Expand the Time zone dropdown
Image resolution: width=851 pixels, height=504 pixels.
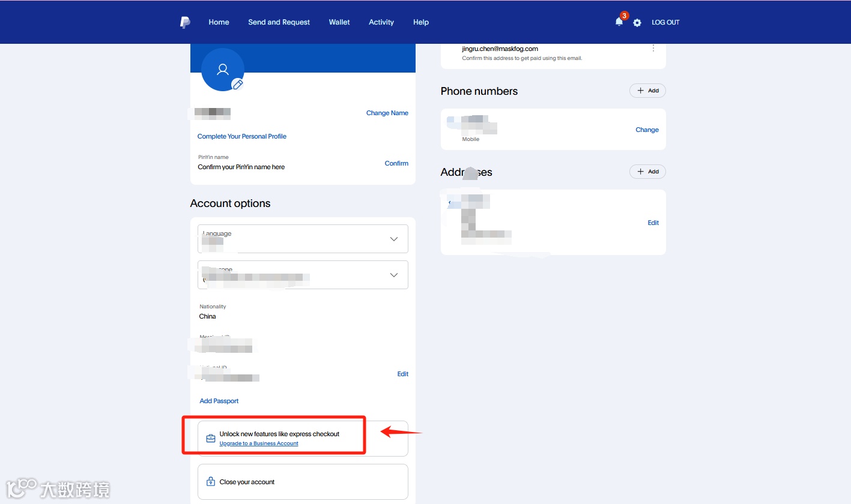pos(303,275)
